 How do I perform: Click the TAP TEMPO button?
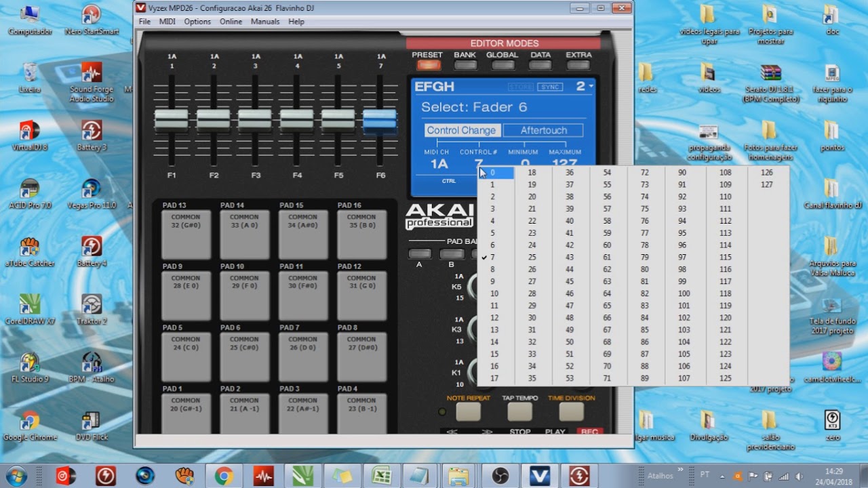[x=519, y=411]
